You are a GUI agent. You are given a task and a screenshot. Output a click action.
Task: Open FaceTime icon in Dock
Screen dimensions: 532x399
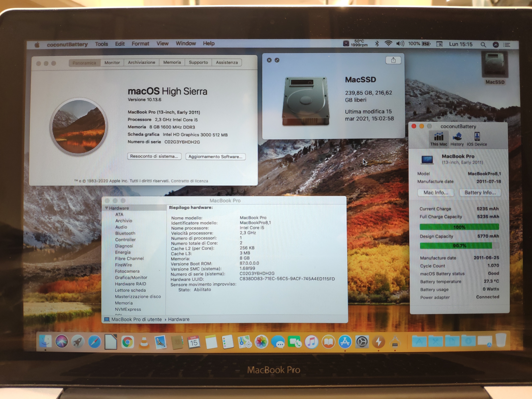coord(295,342)
